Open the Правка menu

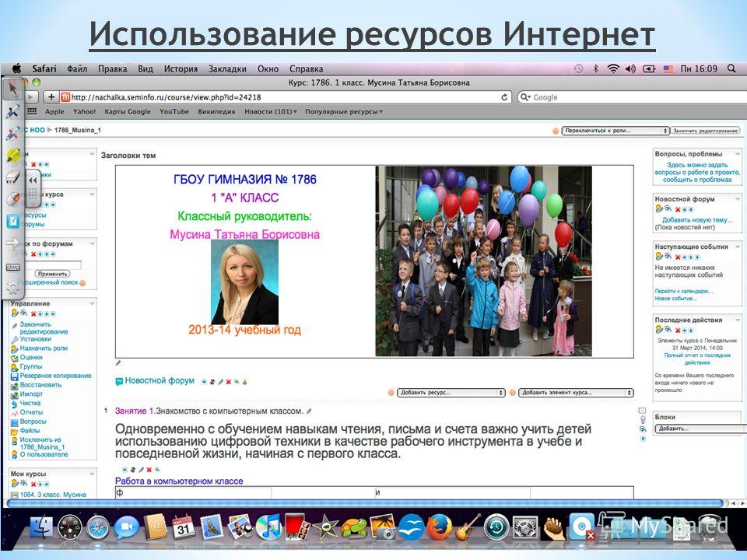(112, 68)
